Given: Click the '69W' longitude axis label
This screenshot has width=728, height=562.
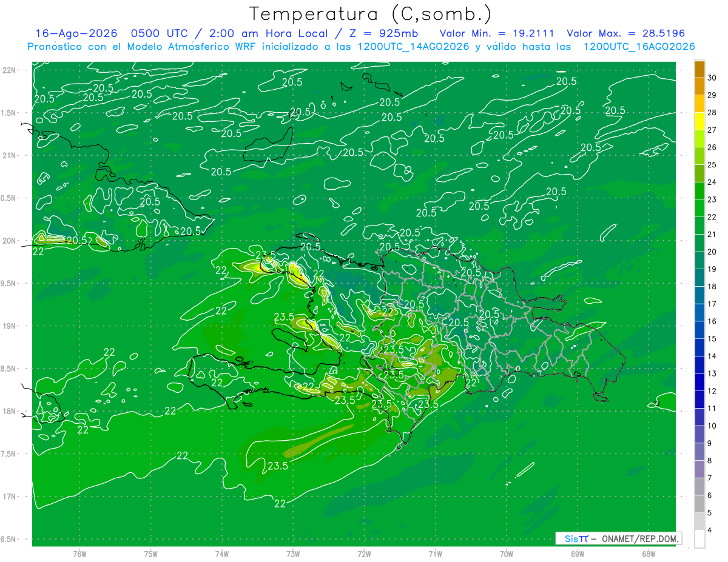Looking at the screenshot, I should 578,554.
